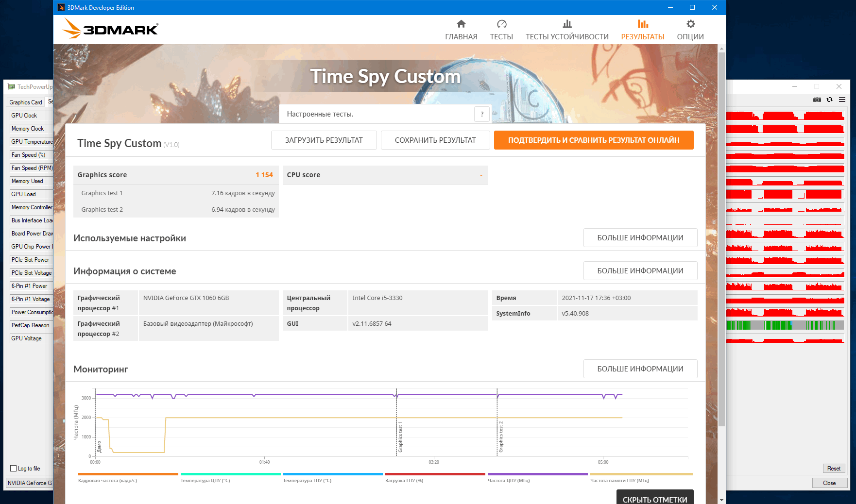
Task: Toggle Кадровая частота legend color bar
Action: click(128, 474)
